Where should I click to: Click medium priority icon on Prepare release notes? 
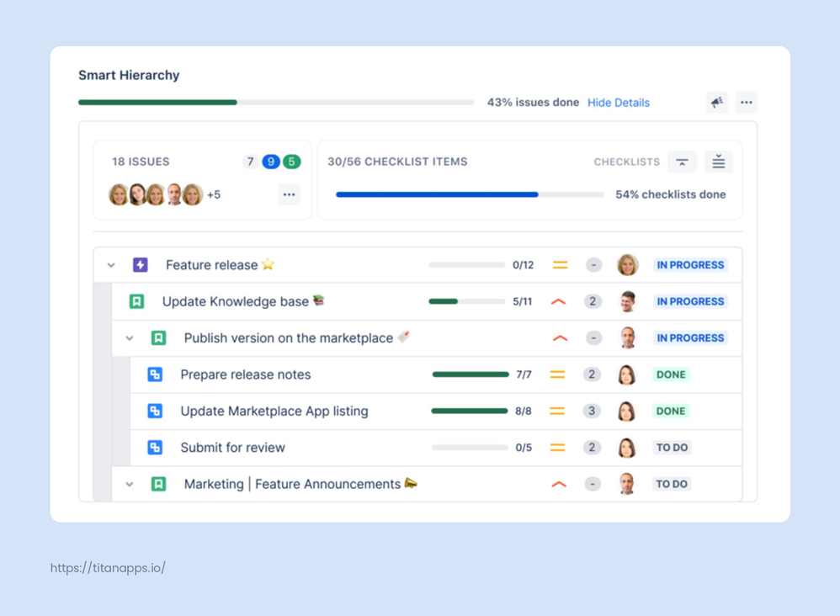(x=558, y=375)
